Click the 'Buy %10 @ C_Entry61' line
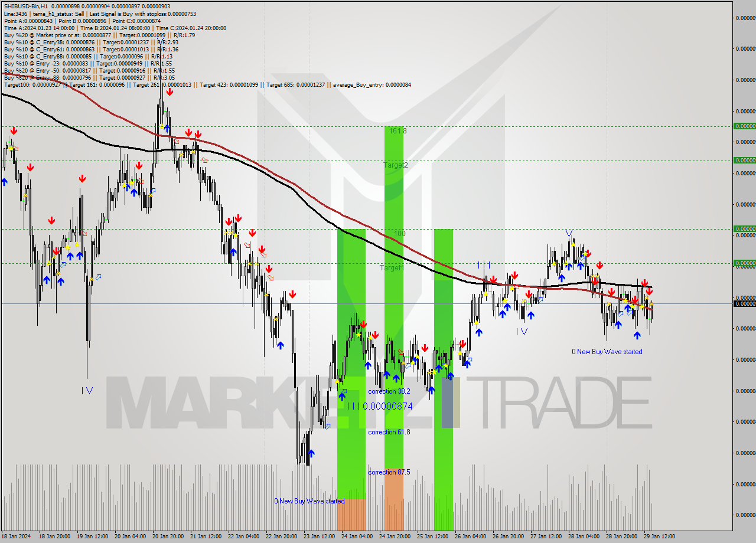The image size is (756, 543). 91,49
